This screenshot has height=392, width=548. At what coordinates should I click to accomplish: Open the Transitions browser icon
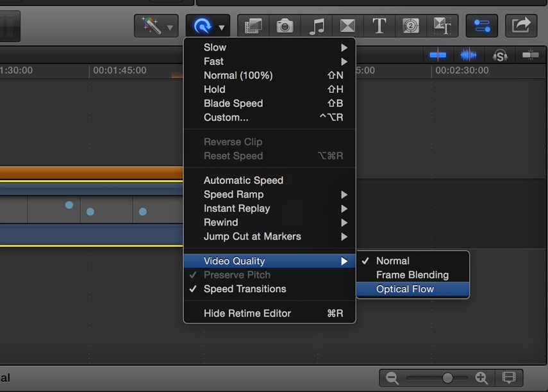[x=347, y=26]
